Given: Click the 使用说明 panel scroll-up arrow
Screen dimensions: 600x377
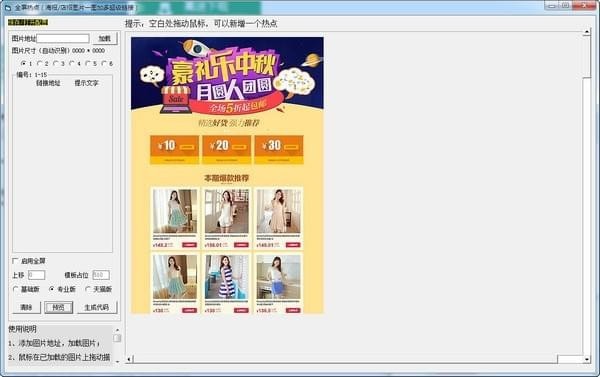Looking at the screenshot, I should (117, 330).
